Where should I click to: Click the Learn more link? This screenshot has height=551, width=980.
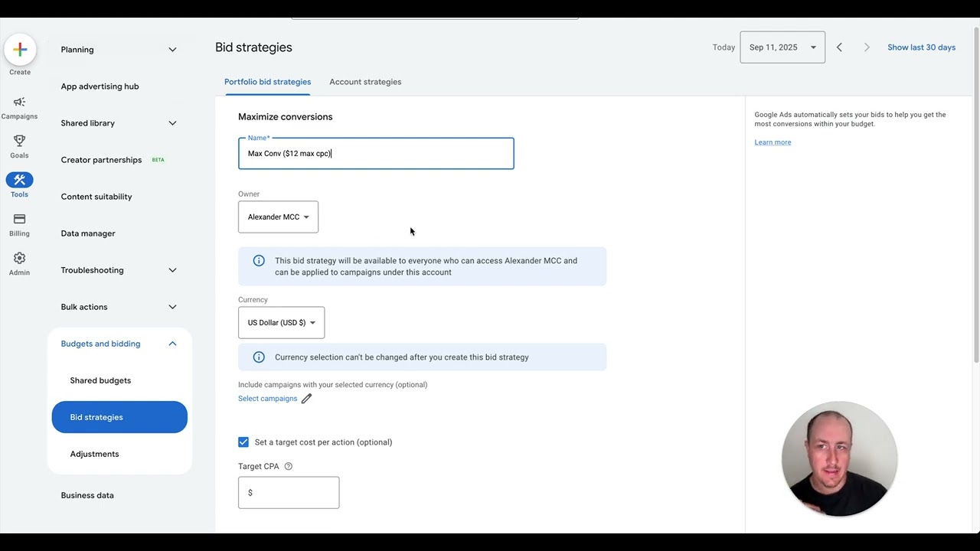tap(773, 142)
